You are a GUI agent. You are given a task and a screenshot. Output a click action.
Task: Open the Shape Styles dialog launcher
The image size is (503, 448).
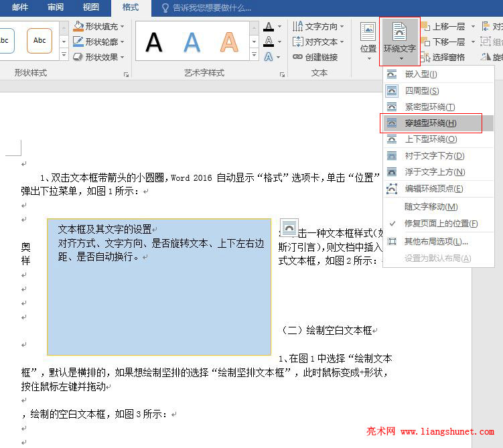point(126,75)
